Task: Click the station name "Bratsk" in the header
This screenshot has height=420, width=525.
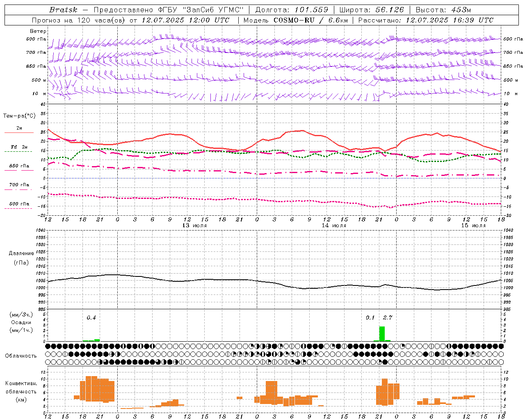Action: pos(63,10)
